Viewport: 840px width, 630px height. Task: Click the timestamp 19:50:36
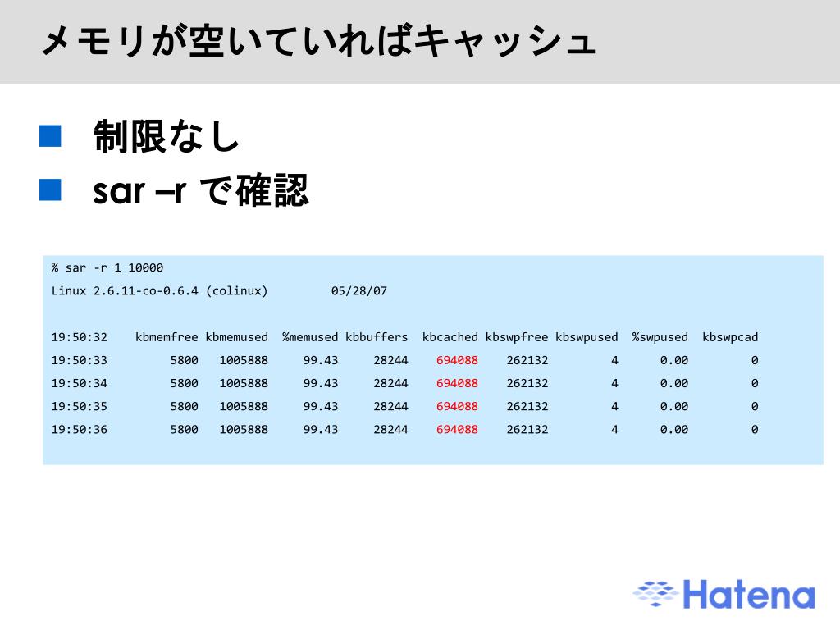[80, 429]
